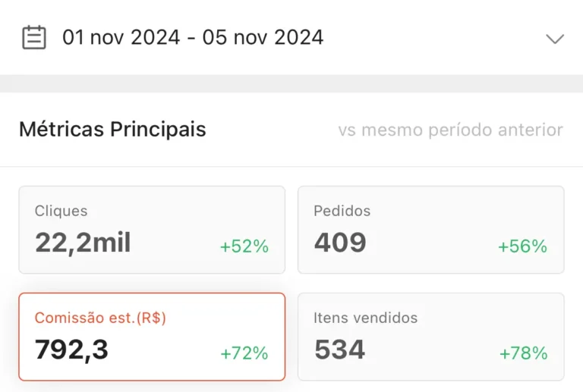Click the vs mesmo período anterior text
This screenshot has height=392, width=583.
coord(450,130)
